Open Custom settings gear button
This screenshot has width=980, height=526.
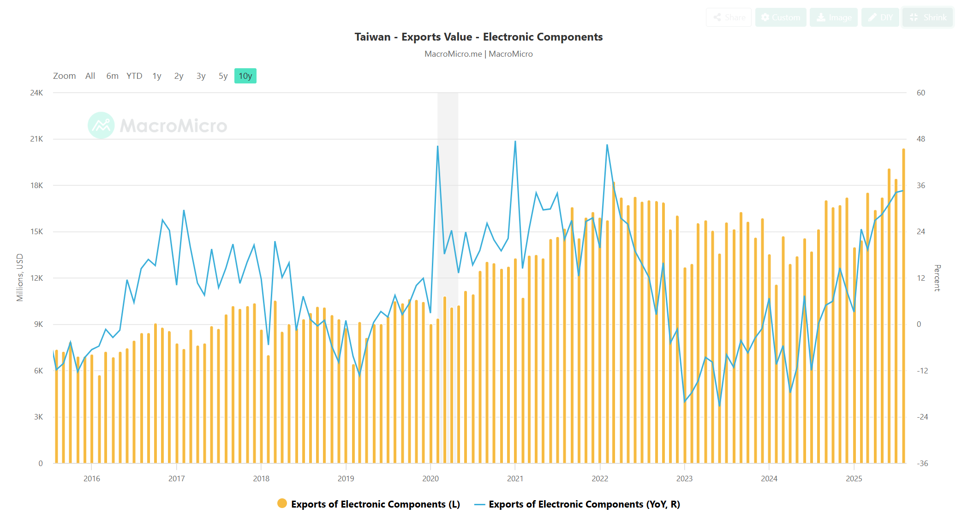coord(781,18)
